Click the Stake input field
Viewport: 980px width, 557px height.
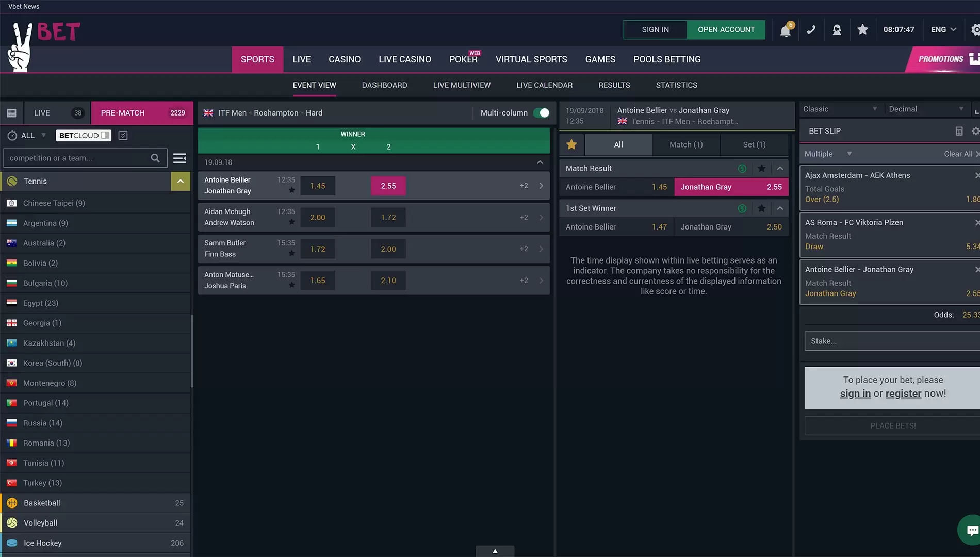pyautogui.click(x=892, y=341)
